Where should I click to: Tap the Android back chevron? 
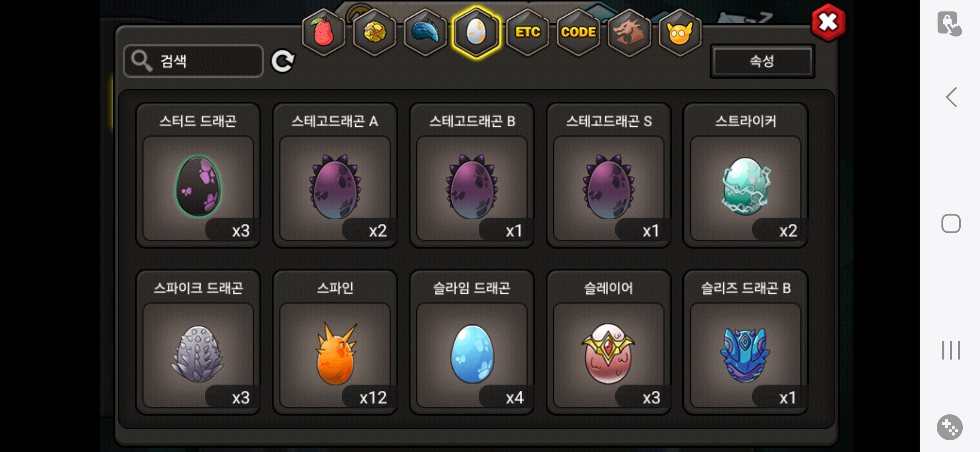pyautogui.click(x=951, y=97)
